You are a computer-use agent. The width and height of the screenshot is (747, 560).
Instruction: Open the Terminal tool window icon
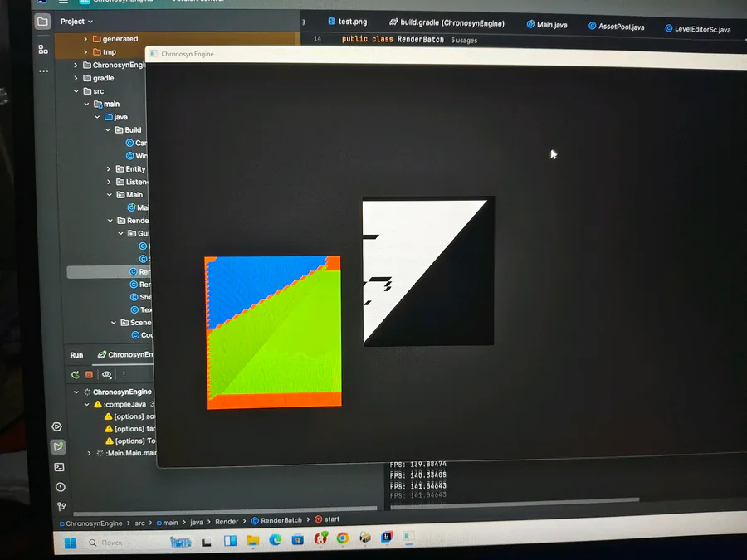60,467
